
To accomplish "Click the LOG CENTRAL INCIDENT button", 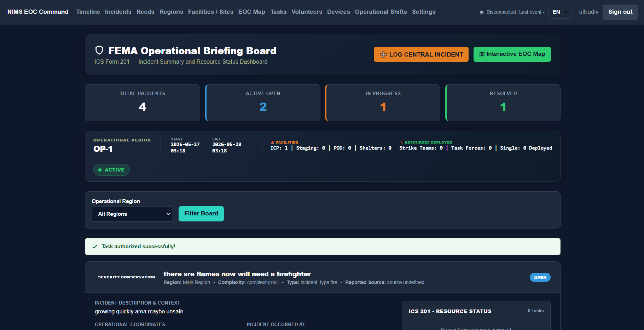I will pyautogui.click(x=421, y=54).
